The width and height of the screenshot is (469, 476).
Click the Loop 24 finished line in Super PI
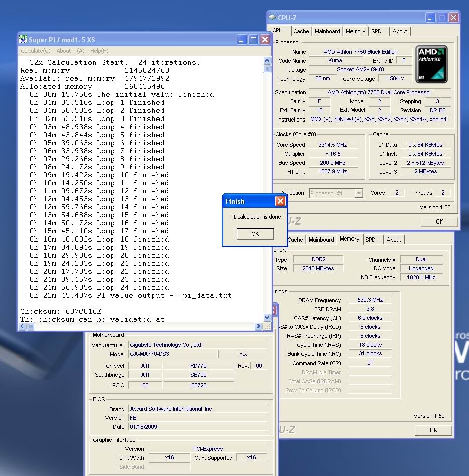tap(99, 288)
